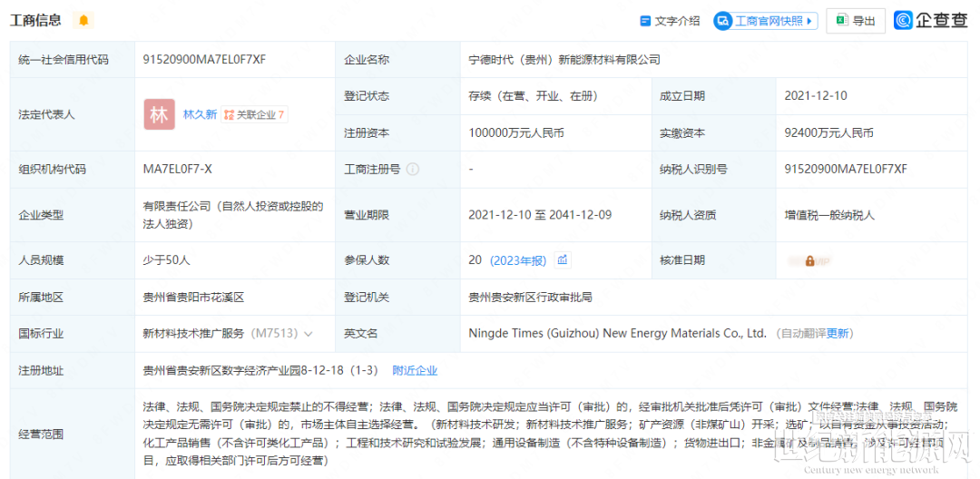The height and width of the screenshot is (479, 980).
Task: Open legal representative 林久新 profile link
Action: [200, 115]
